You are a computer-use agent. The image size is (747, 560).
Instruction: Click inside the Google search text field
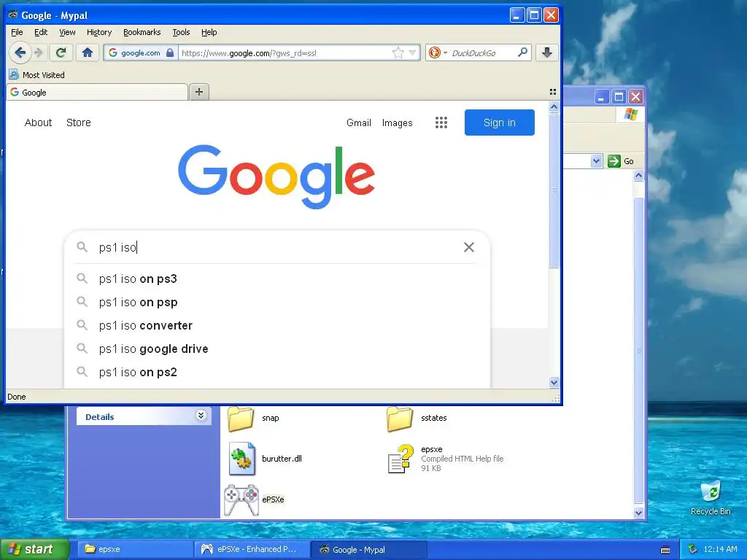276,247
